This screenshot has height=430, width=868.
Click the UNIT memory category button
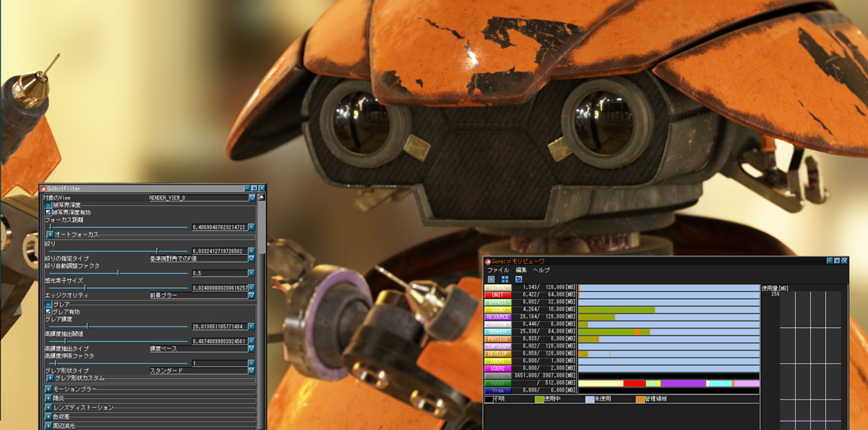tap(498, 295)
